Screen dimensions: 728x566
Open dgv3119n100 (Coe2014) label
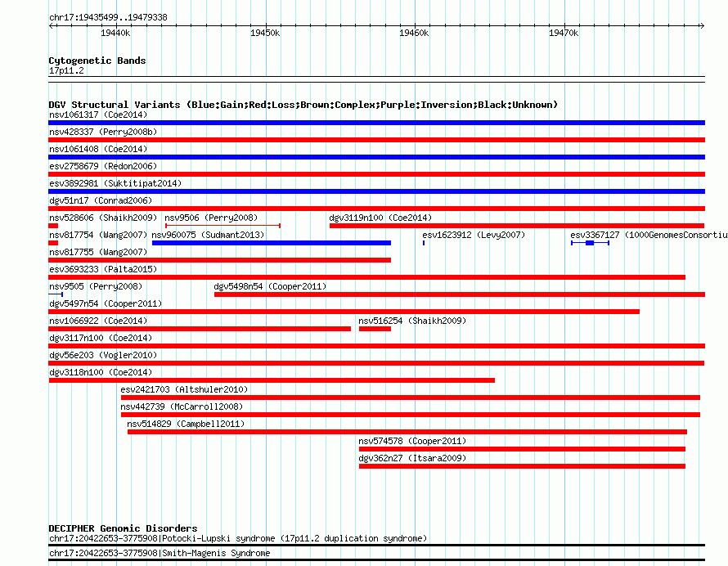coord(380,218)
